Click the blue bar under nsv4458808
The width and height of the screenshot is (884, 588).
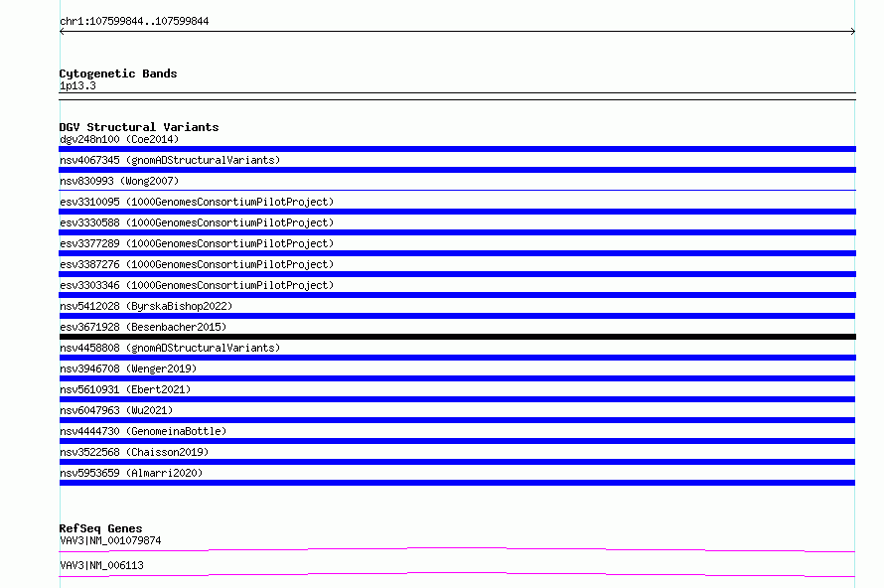[x=457, y=358]
